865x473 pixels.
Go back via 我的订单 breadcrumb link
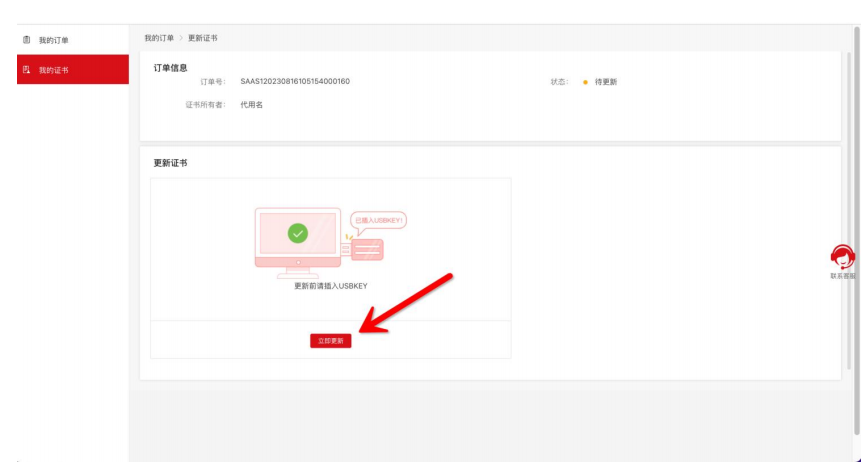point(158,38)
